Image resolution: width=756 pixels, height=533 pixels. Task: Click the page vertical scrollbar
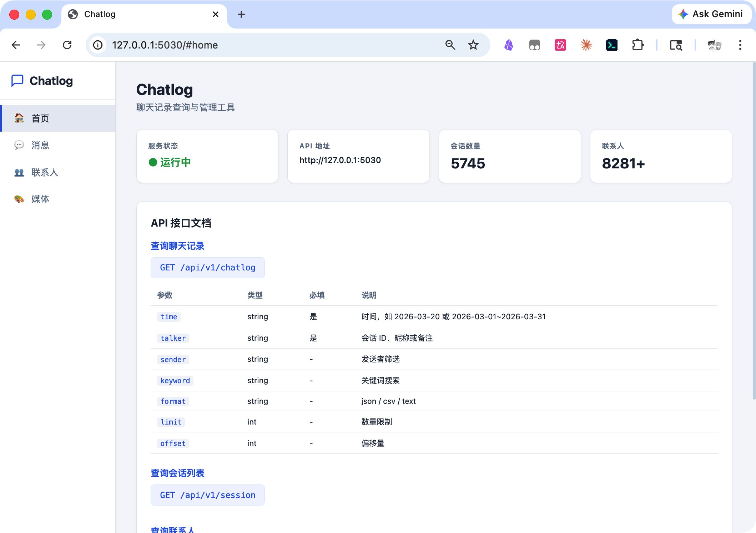pos(754,232)
